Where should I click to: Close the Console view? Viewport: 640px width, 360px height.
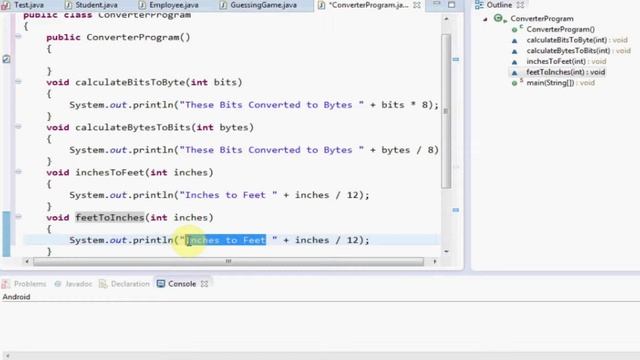(204, 284)
